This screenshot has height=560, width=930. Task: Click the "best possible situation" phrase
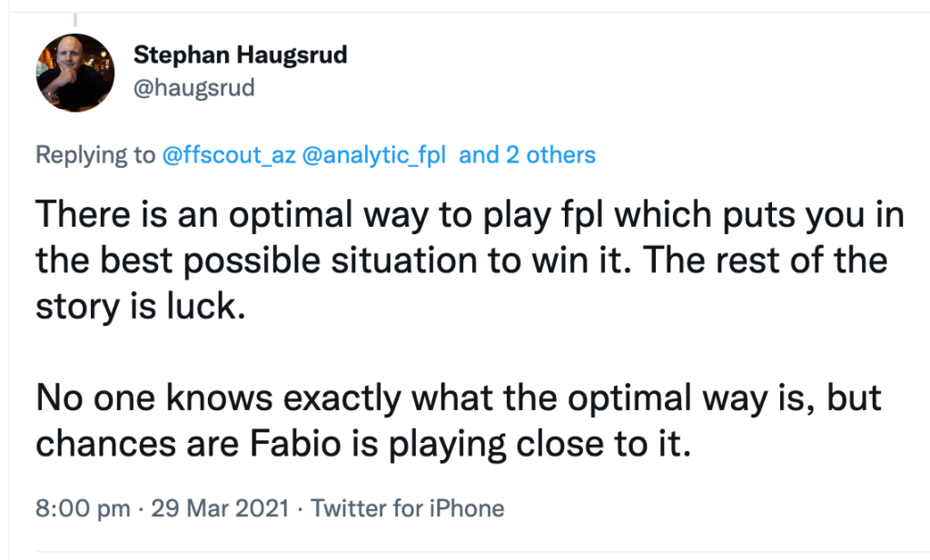[x=288, y=260]
